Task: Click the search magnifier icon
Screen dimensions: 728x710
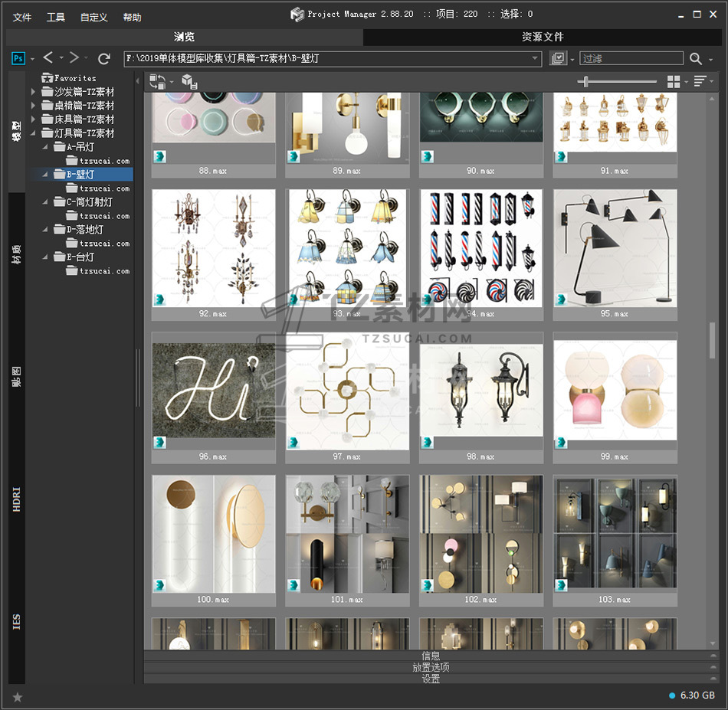Action: (x=695, y=58)
